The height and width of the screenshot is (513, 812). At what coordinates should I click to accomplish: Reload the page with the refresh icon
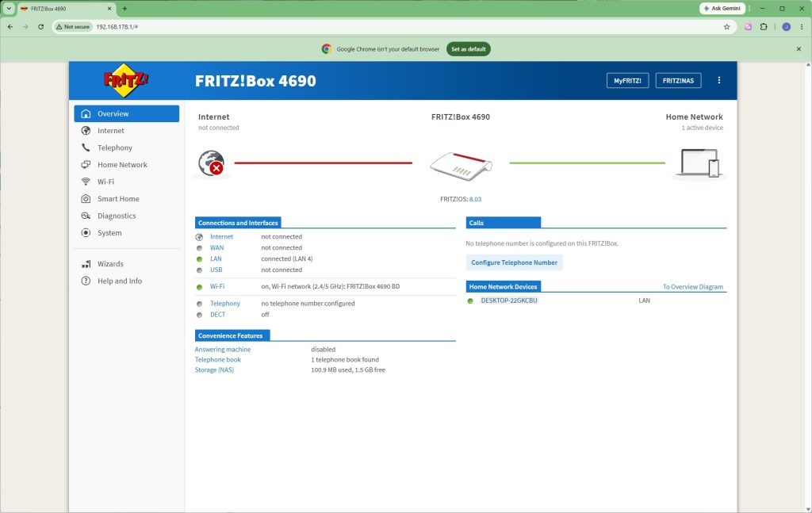point(41,27)
